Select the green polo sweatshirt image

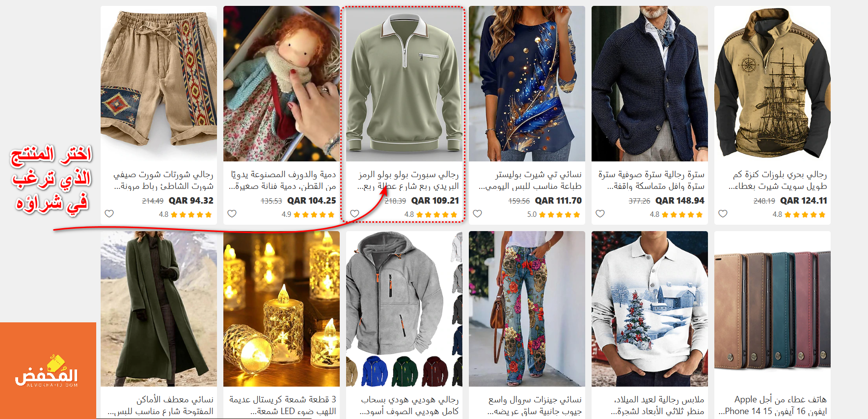(404, 83)
